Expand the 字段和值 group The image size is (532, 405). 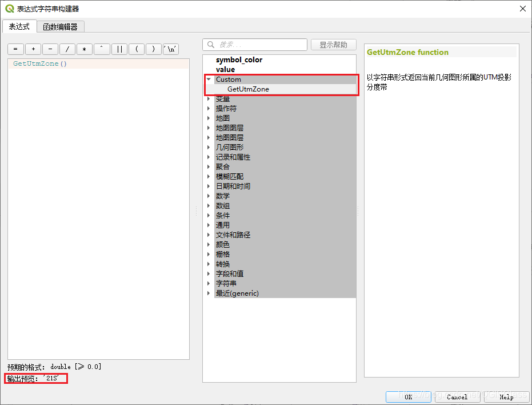point(209,273)
